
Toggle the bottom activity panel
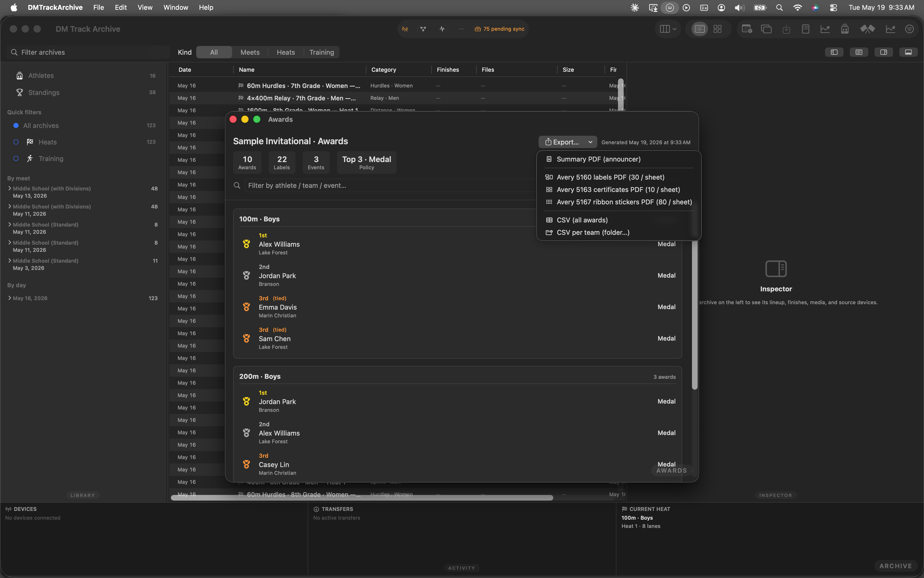coord(908,52)
